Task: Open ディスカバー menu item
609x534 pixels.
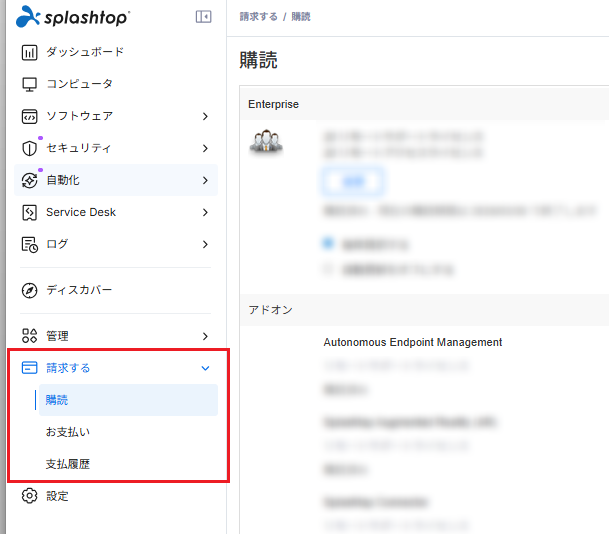Action: click(116, 290)
